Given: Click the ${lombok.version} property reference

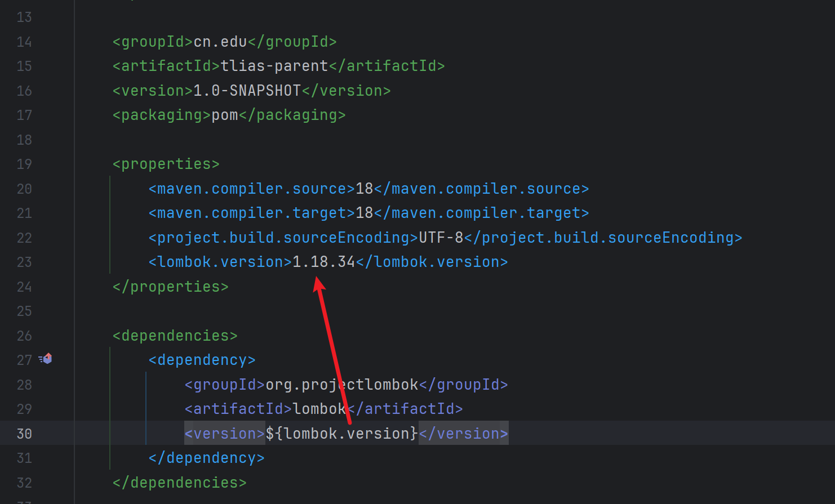Looking at the screenshot, I should tap(341, 434).
